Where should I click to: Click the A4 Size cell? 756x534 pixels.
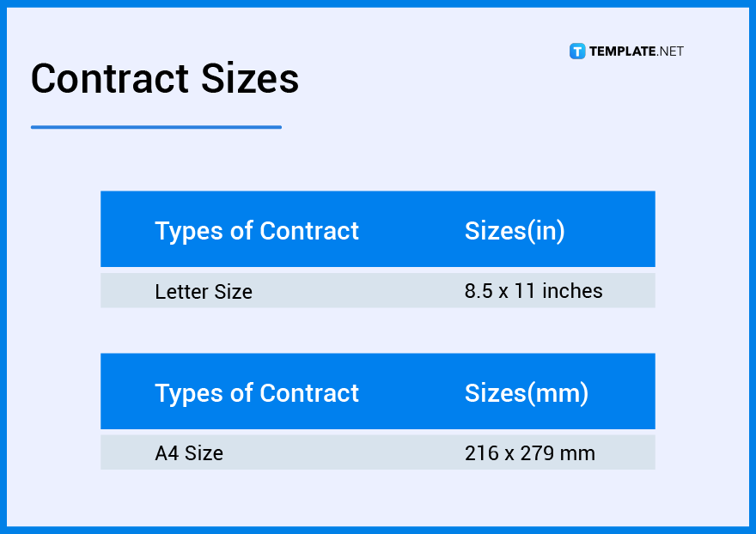pos(189,453)
